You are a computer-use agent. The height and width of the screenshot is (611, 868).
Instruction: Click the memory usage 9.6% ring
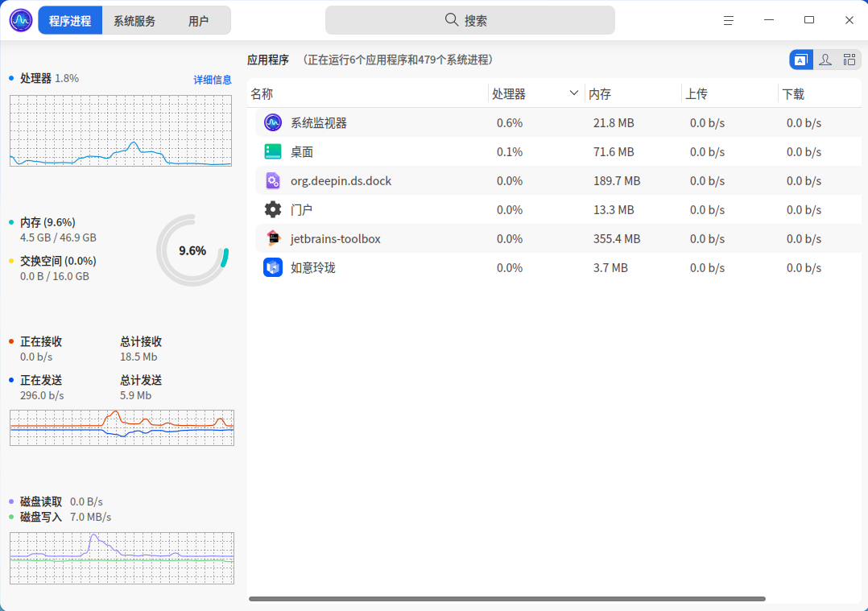point(192,250)
